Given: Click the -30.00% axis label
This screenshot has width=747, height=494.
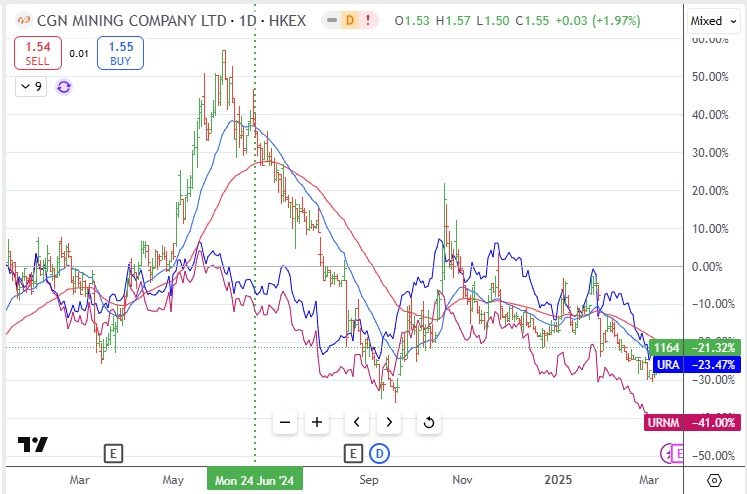Looking at the screenshot, I should 712,380.
